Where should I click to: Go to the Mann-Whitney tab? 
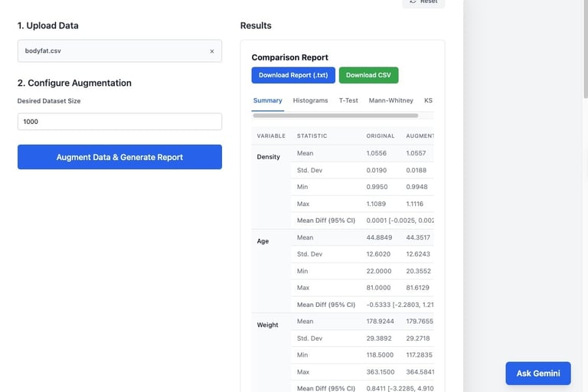tap(390, 100)
